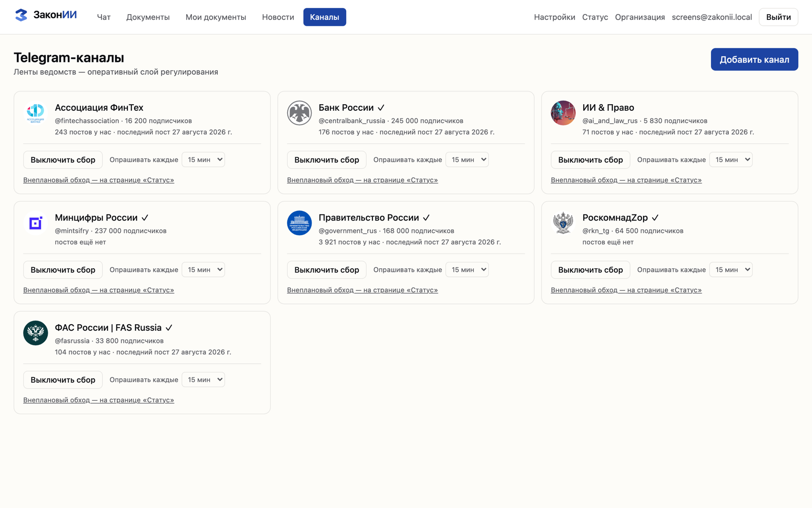Open polling interval dropdown for Банк России
812x508 pixels.
coord(467,160)
